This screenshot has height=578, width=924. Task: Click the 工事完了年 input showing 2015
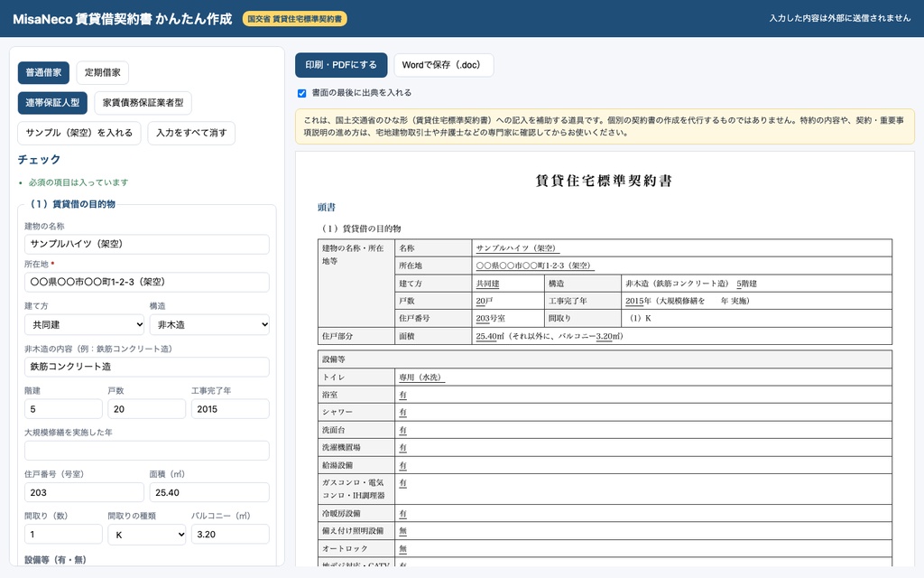tap(230, 409)
